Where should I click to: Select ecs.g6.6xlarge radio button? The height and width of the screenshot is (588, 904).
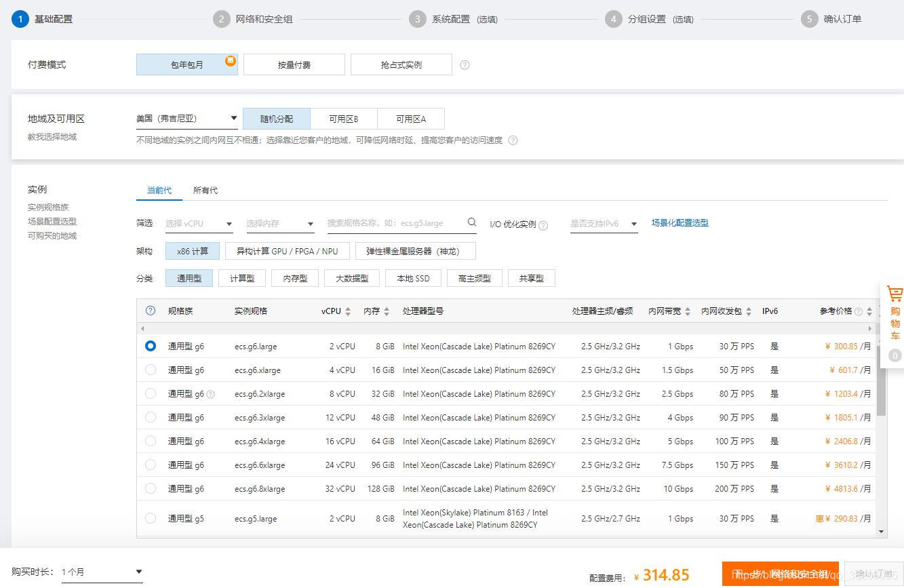[151, 465]
